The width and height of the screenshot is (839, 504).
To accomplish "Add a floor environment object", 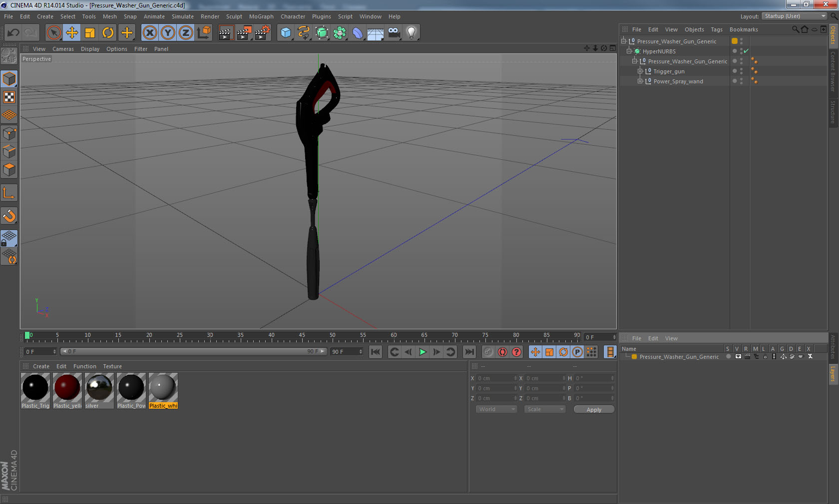I will point(376,33).
